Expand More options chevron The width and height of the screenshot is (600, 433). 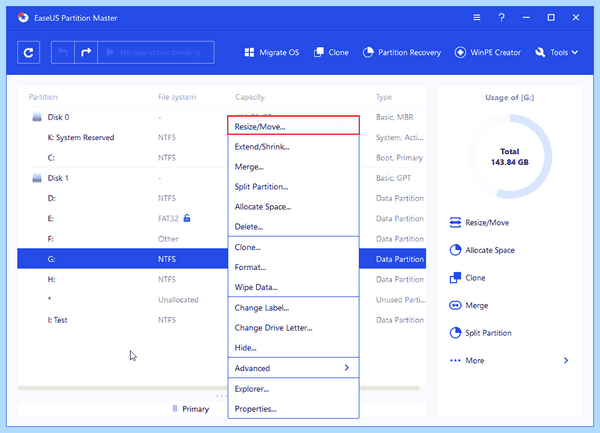[566, 360]
